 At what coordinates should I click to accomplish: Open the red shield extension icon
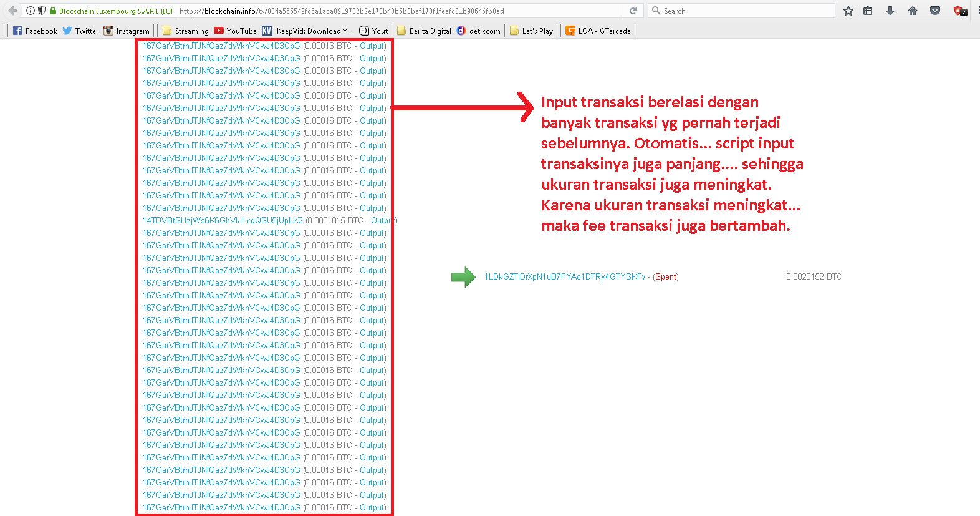960,11
